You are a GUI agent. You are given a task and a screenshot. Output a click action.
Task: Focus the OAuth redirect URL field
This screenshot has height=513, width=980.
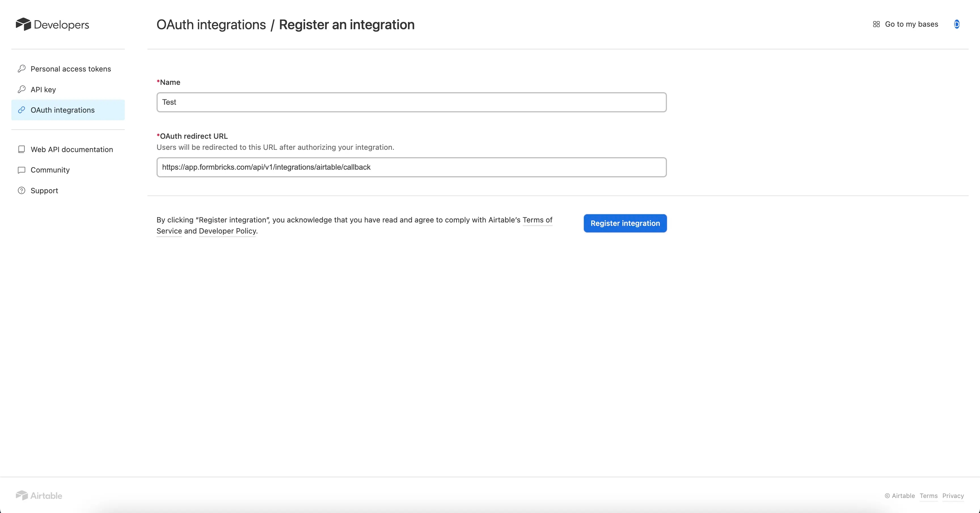pyautogui.click(x=411, y=167)
